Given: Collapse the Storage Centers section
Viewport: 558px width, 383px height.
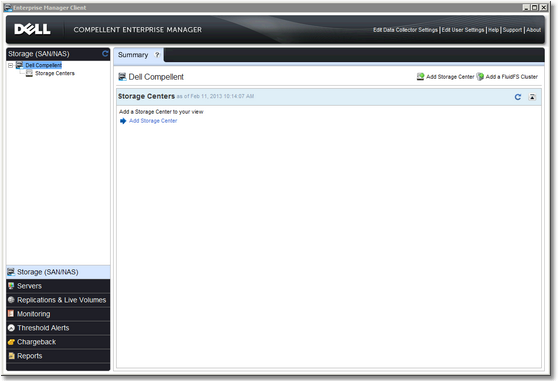Looking at the screenshot, I should coord(532,97).
